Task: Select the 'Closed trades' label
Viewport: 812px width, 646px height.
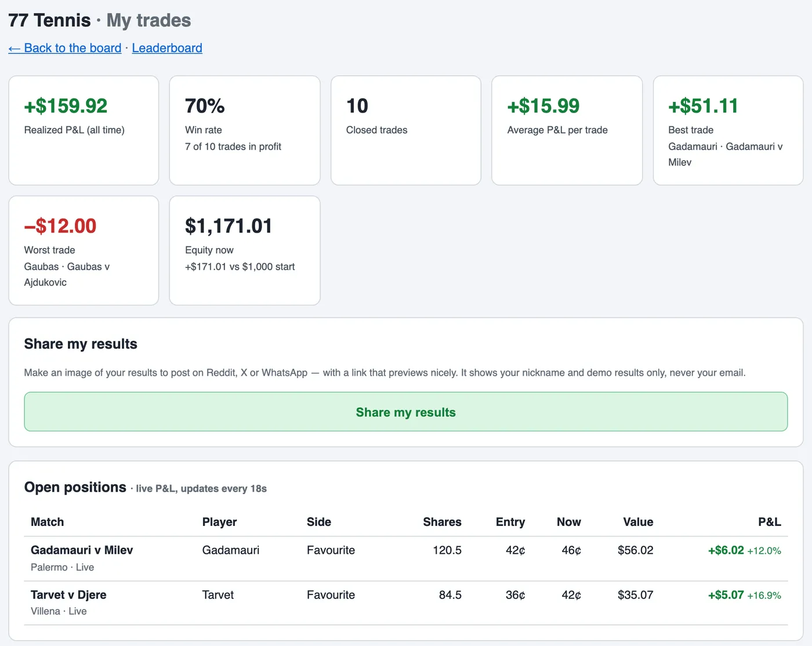Action: click(x=377, y=130)
